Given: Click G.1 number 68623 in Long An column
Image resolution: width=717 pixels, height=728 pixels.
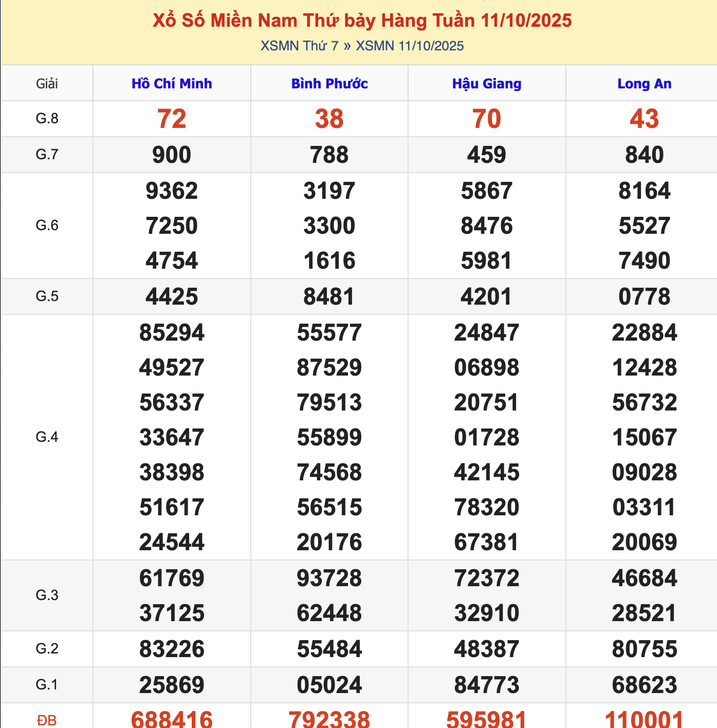Looking at the screenshot, I should [644, 685].
